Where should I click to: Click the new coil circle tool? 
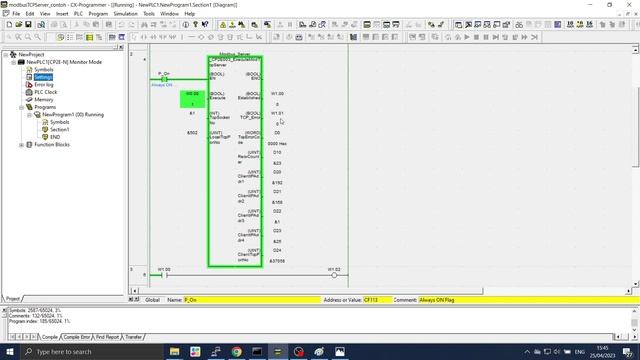(x=201, y=37)
